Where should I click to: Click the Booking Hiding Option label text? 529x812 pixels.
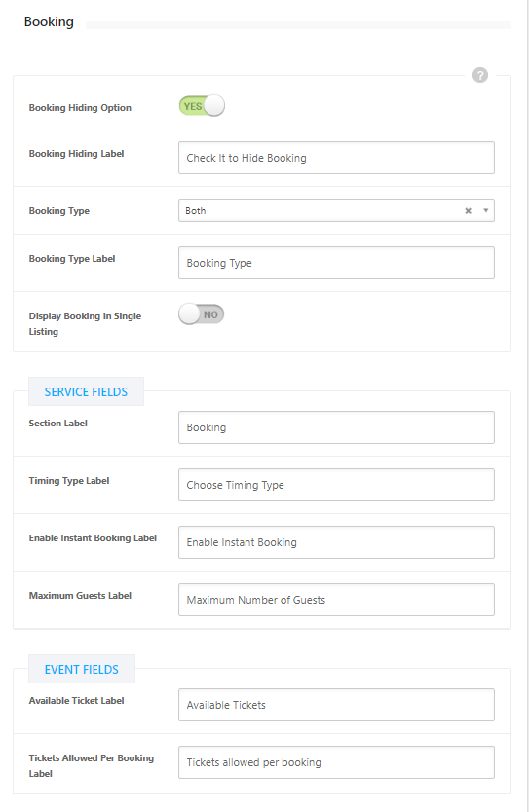click(80, 108)
